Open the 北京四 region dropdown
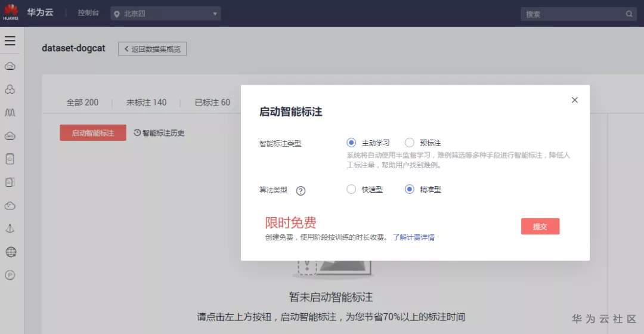The height and width of the screenshot is (334, 644). point(166,14)
